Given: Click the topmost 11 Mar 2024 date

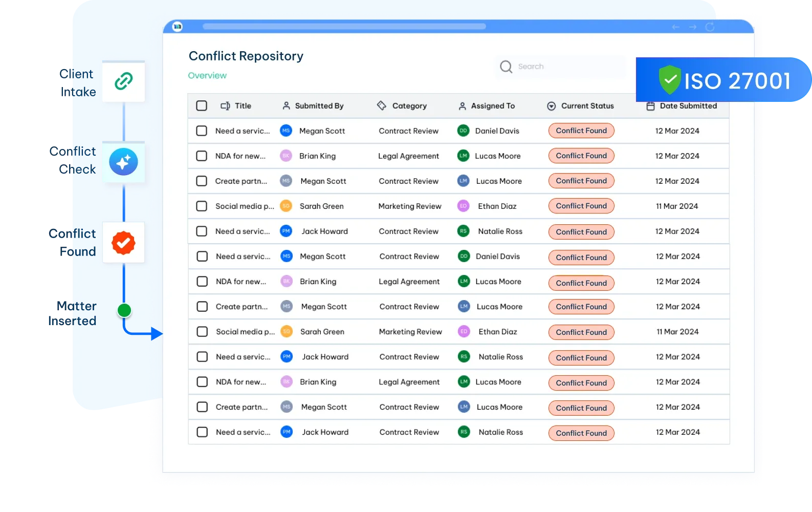Looking at the screenshot, I should point(677,206).
